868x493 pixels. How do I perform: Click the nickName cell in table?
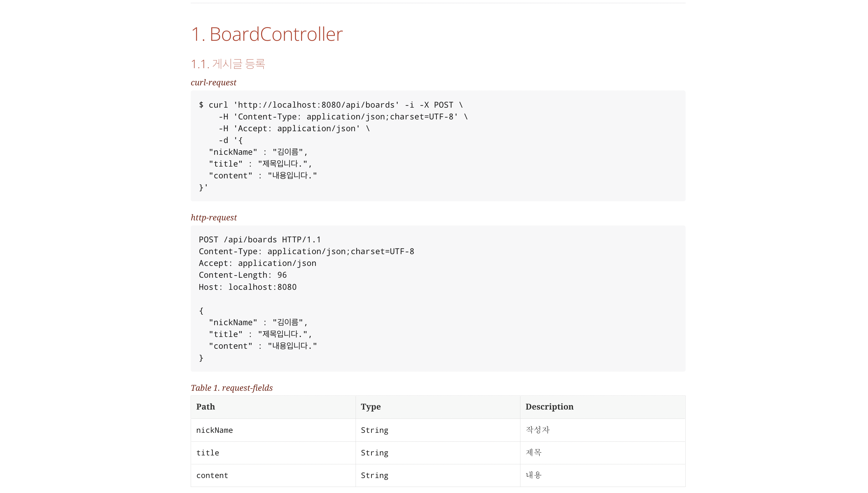(214, 430)
